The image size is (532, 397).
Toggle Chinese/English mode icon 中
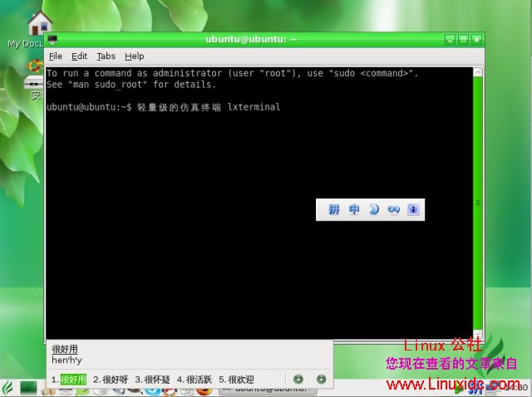point(354,209)
